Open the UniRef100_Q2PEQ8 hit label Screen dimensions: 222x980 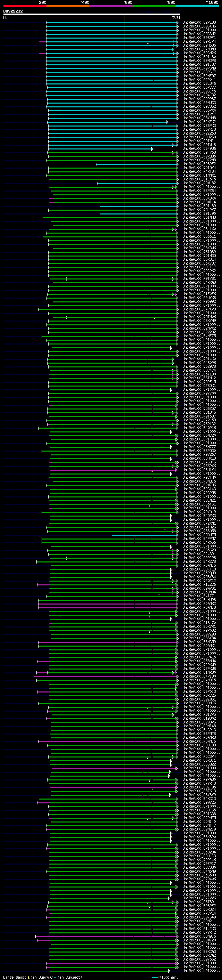coord(199,23)
